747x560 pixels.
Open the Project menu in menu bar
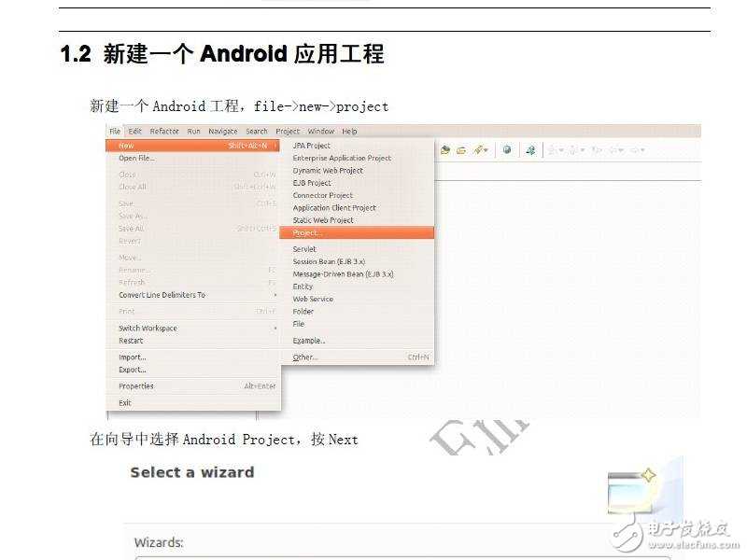pyautogui.click(x=288, y=131)
